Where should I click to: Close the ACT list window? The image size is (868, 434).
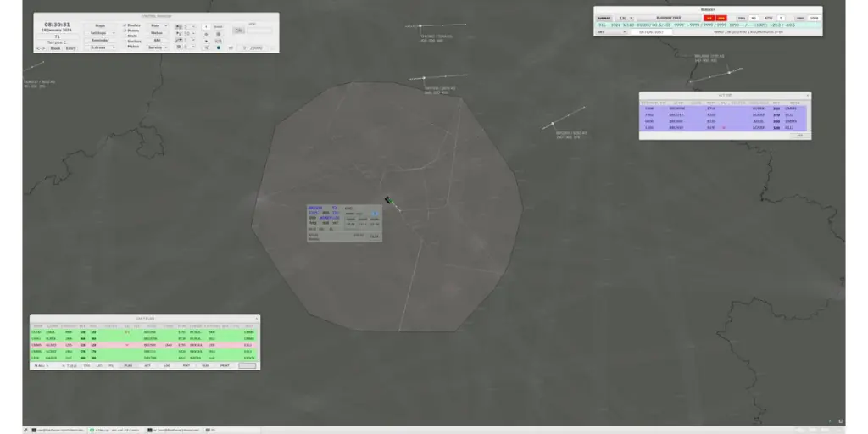tap(807, 96)
